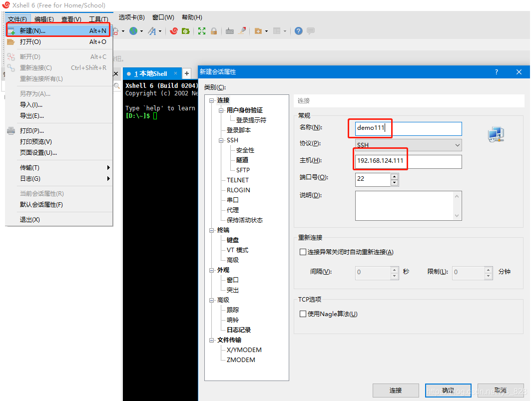Viewport: 532px width, 401px height.
Task: Choose 导入(I)... from File menu
Action: click(x=59, y=104)
